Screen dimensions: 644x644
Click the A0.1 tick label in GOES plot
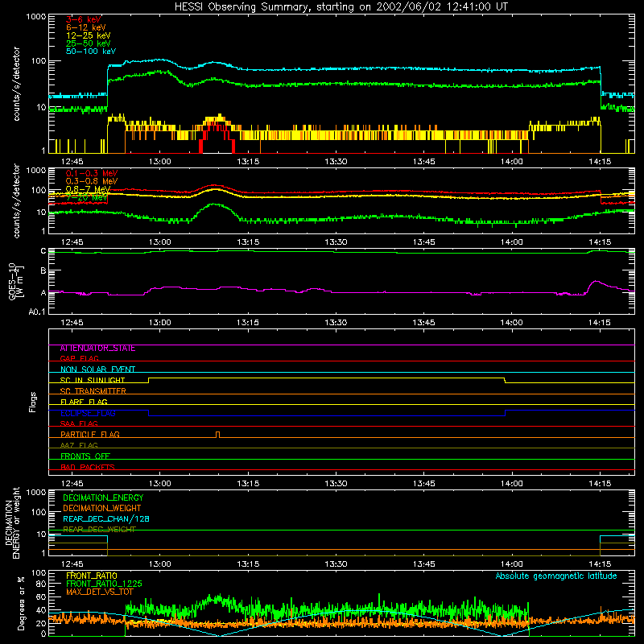[x=37, y=312]
